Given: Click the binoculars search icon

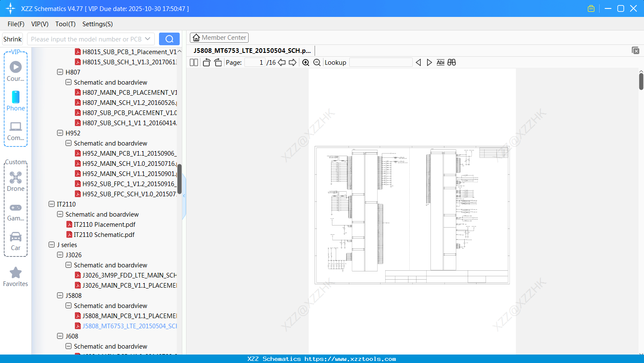Looking at the screenshot, I should click(452, 63).
